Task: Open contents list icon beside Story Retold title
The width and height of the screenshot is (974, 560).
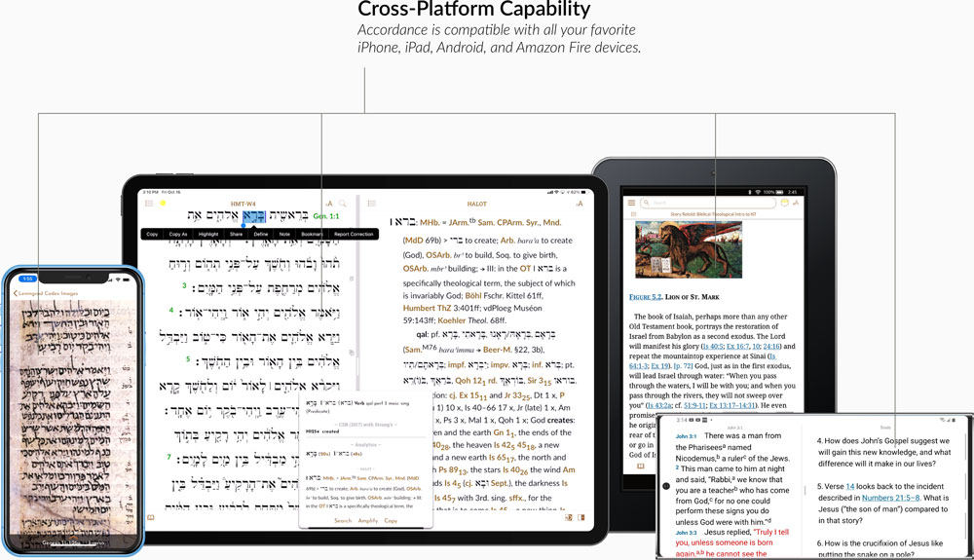Action: (x=634, y=214)
